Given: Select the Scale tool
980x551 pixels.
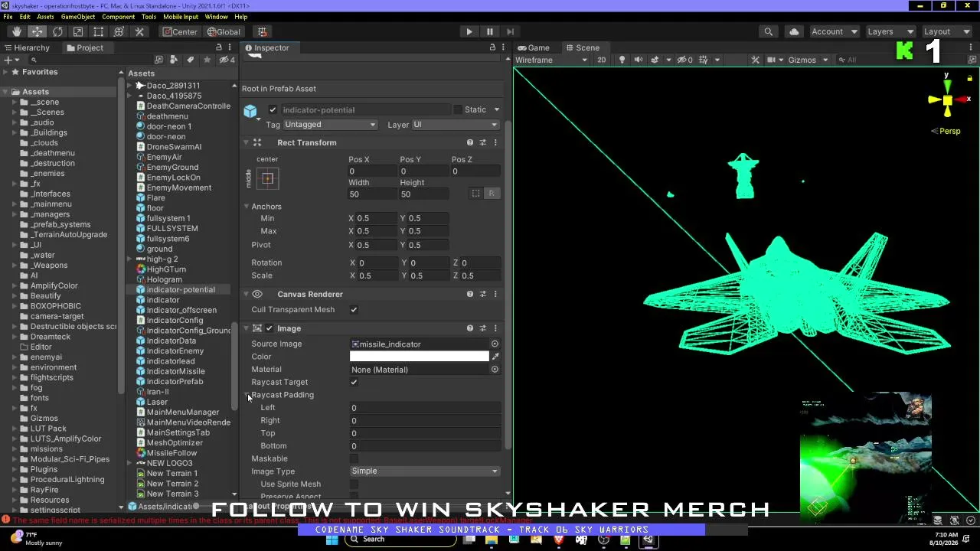Looking at the screenshot, I should (x=78, y=31).
